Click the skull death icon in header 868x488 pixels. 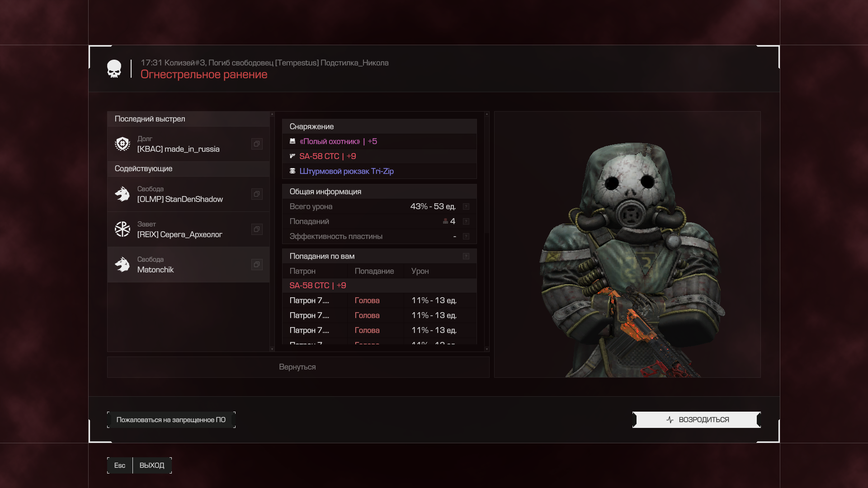pyautogui.click(x=114, y=69)
